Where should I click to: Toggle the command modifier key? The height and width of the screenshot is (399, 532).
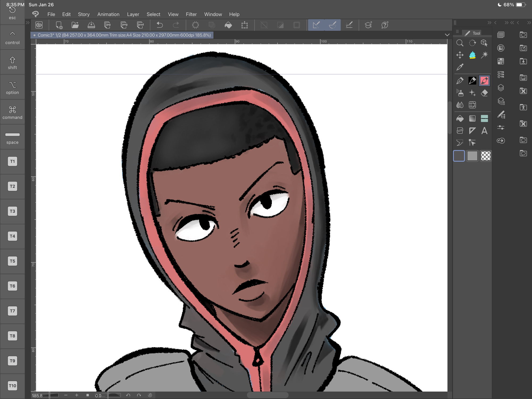click(12, 113)
